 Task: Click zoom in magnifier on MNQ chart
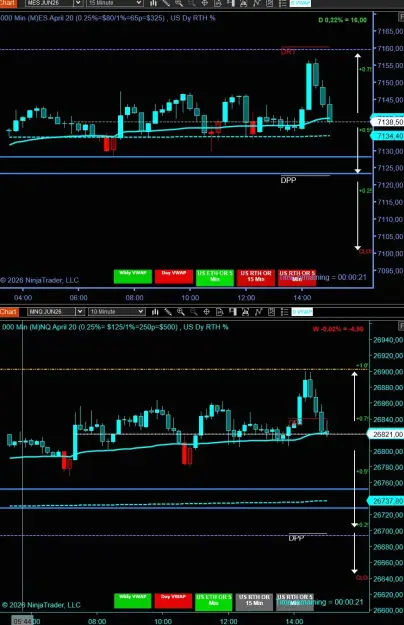pyautogui.click(x=181, y=312)
